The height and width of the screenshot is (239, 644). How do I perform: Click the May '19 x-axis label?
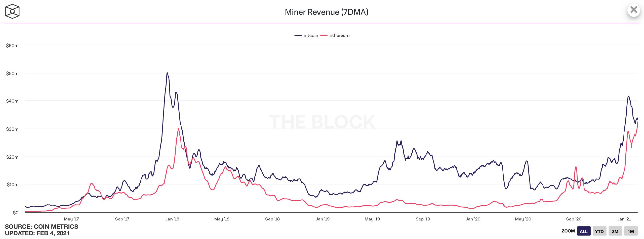pyautogui.click(x=372, y=219)
